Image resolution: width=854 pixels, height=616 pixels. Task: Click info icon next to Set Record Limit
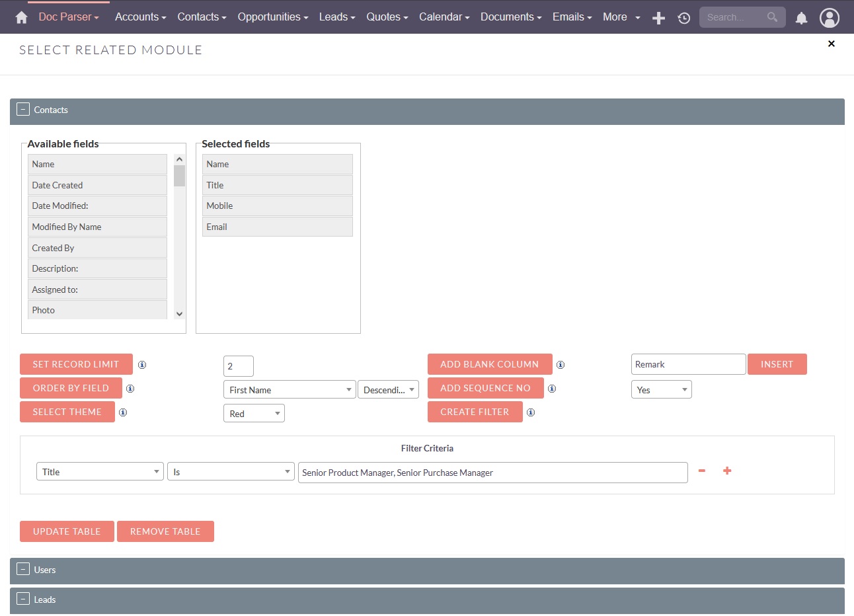pyautogui.click(x=142, y=365)
